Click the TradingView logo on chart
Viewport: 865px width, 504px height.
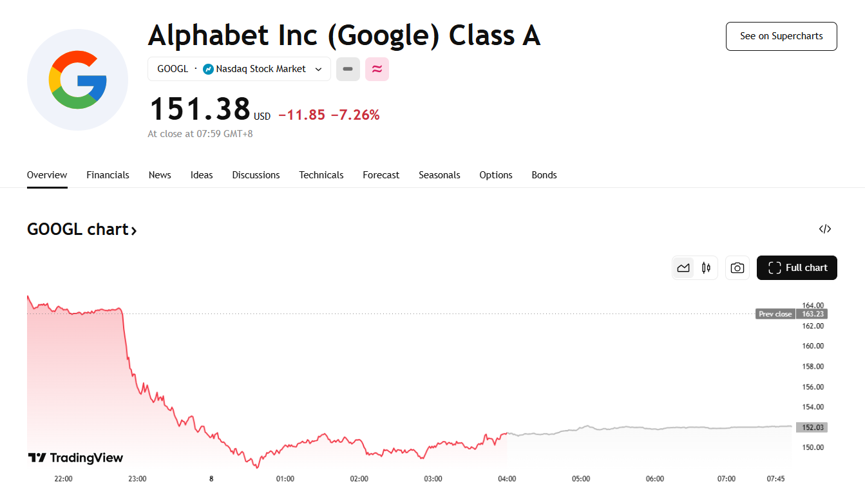[x=75, y=458]
